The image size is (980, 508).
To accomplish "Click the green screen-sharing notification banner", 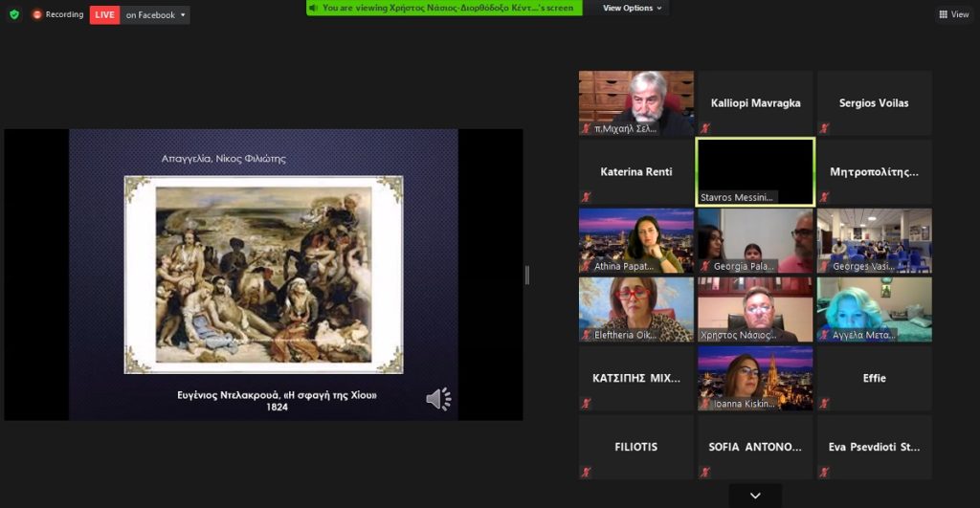I will tap(444, 8).
